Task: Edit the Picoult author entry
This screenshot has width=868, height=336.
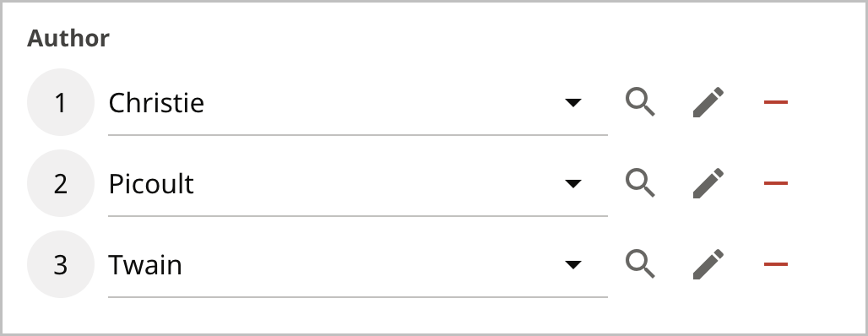Action: (x=708, y=183)
